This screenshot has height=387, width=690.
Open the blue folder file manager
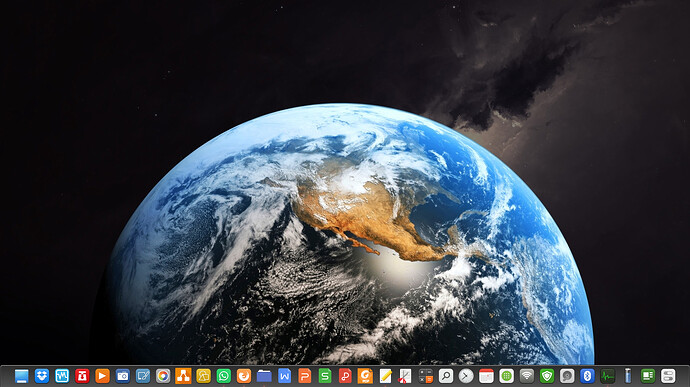pos(264,376)
